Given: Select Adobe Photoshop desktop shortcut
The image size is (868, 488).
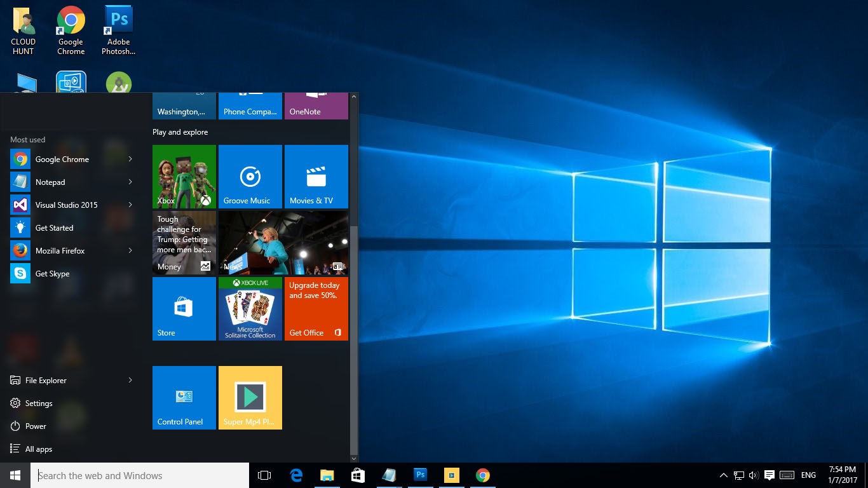Looking at the screenshot, I should point(119,30).
